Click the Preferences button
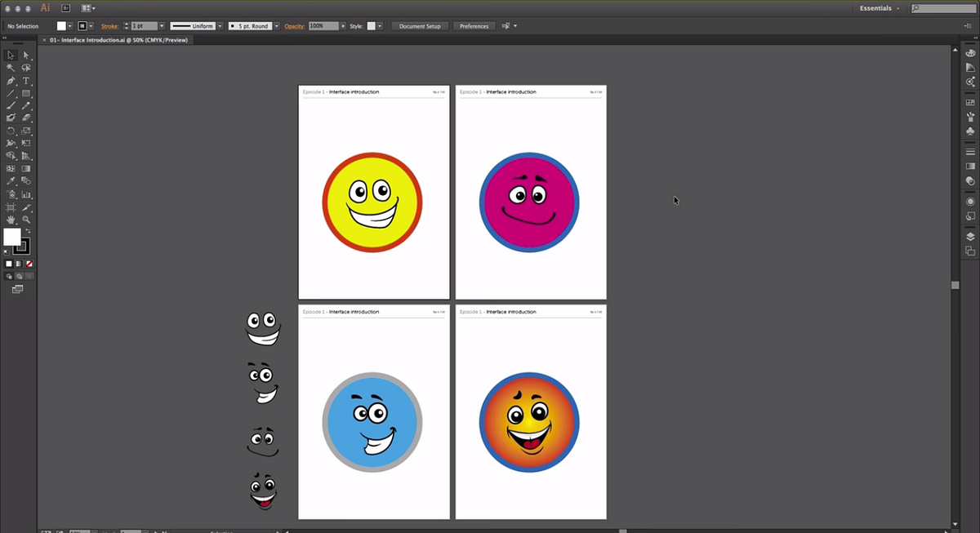The width and height of the screenshot is (980, 533). click(474, 26)
